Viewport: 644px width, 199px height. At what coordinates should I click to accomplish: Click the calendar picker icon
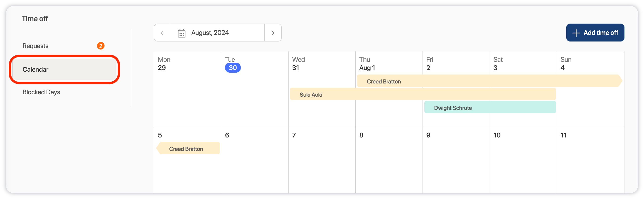181,33
